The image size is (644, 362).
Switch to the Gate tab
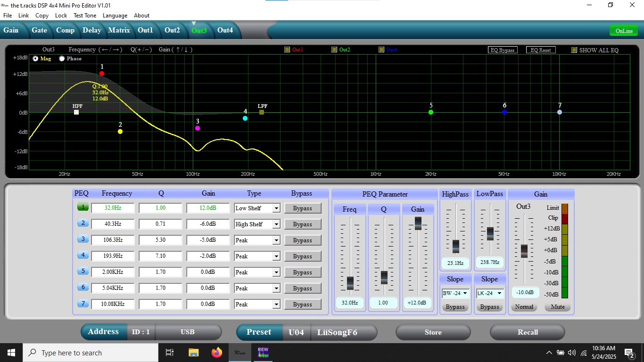pyautogui.click(x=39, y=30)
